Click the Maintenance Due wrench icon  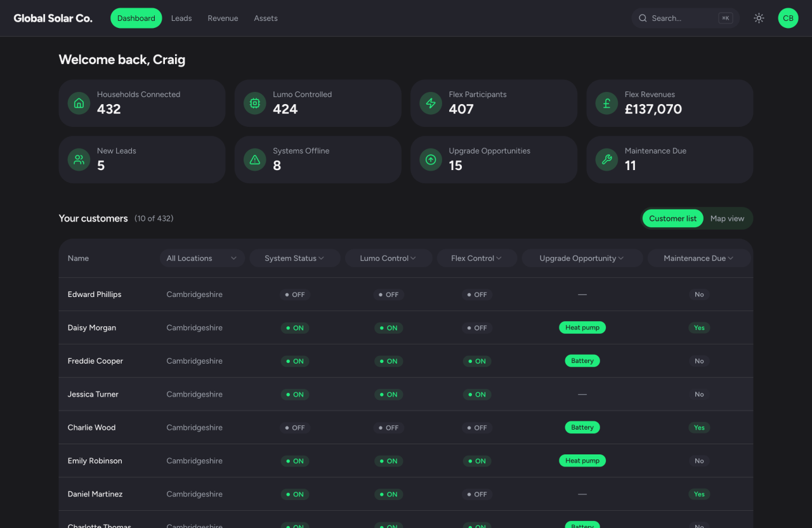coord(606,159)
